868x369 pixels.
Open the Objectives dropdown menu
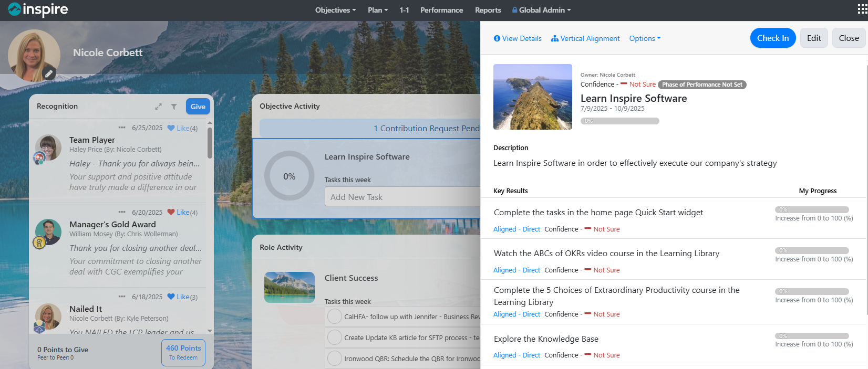(335, 10)
